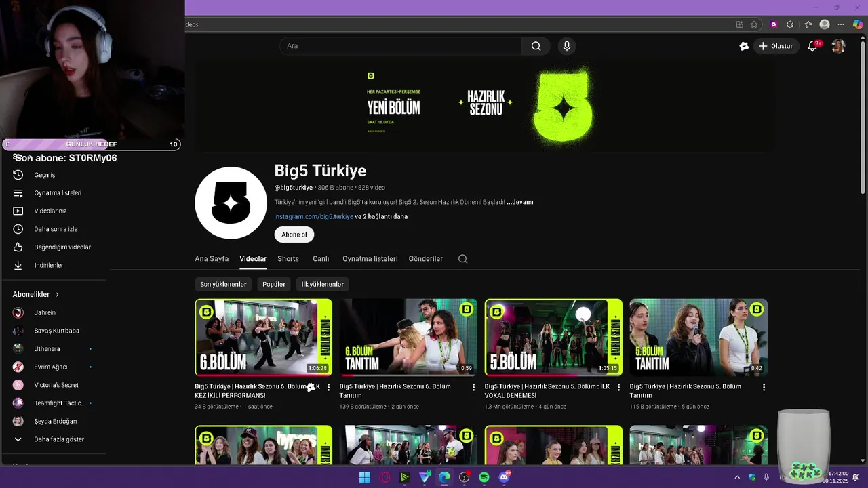Open Şeyda Erdoğan subscription channel
Viewport: 868px width, 488px height.
[54, 421]
